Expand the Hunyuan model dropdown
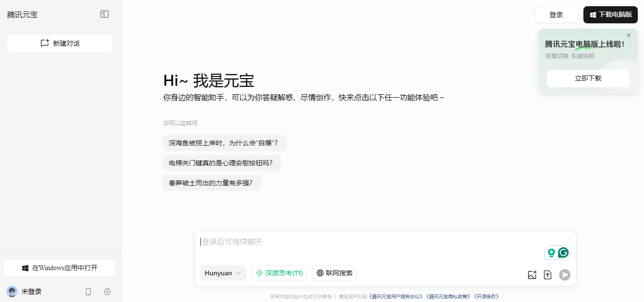 [x=223, y=273]
